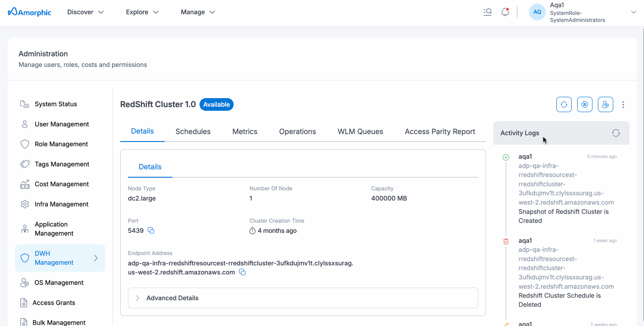The width and height of the screenshot is (644, 326).
Task: Navigate to Bulk Management
Action: click(x=59, y=322)
